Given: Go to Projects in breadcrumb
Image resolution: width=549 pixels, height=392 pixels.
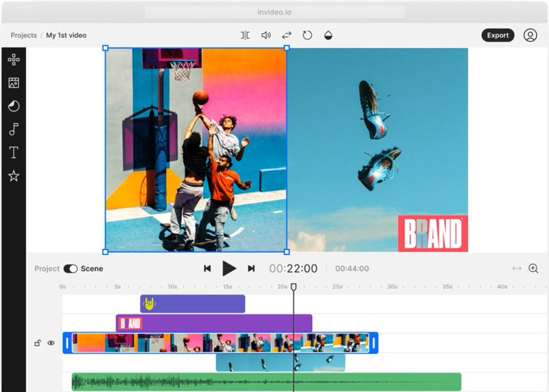Looking at the screenshot, I should [x=23, y=35].
